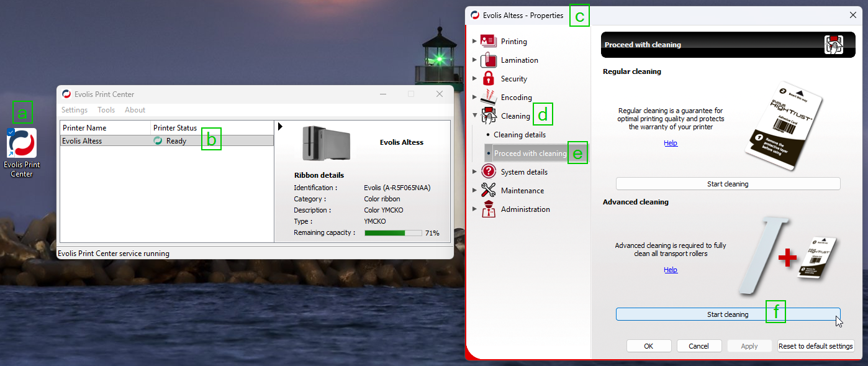
Task: Select the Evolis Altess printer row
Action: pos(166,141)
